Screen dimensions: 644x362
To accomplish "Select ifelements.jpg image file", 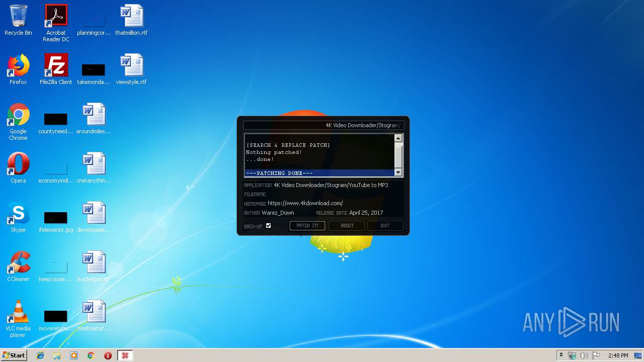I will coord(56,222).
